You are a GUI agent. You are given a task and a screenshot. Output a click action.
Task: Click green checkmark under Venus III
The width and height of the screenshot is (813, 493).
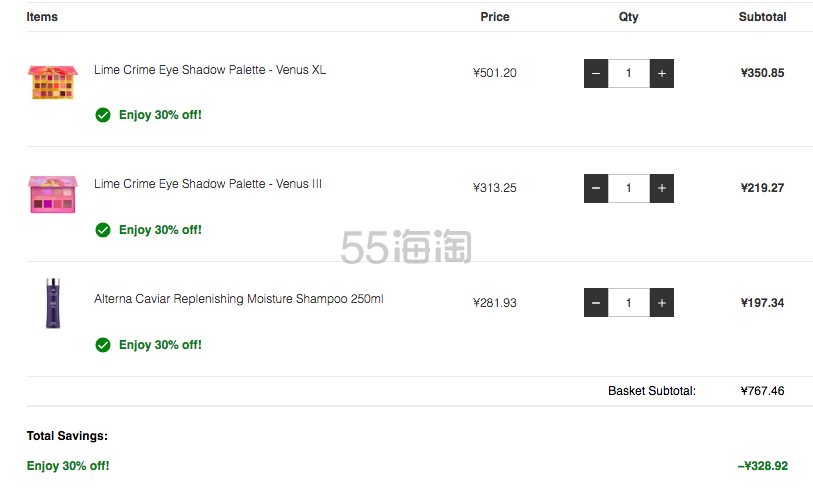[103, 230]
